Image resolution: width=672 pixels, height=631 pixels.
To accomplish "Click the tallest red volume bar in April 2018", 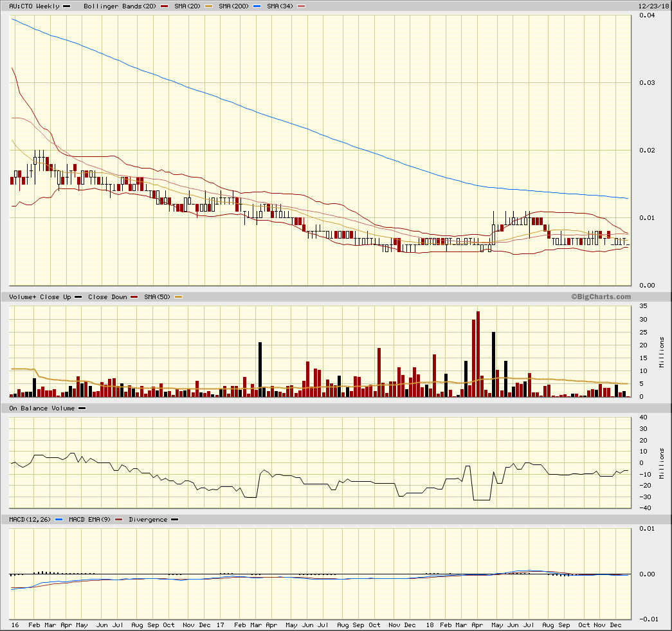I will [x=478, y=354].
